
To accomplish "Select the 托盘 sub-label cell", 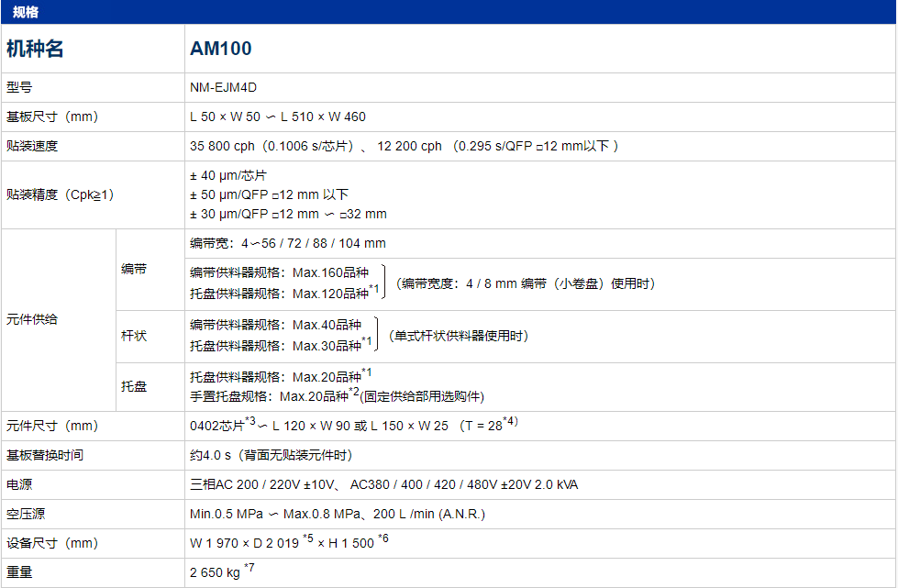I will click(x=150, y=387).
